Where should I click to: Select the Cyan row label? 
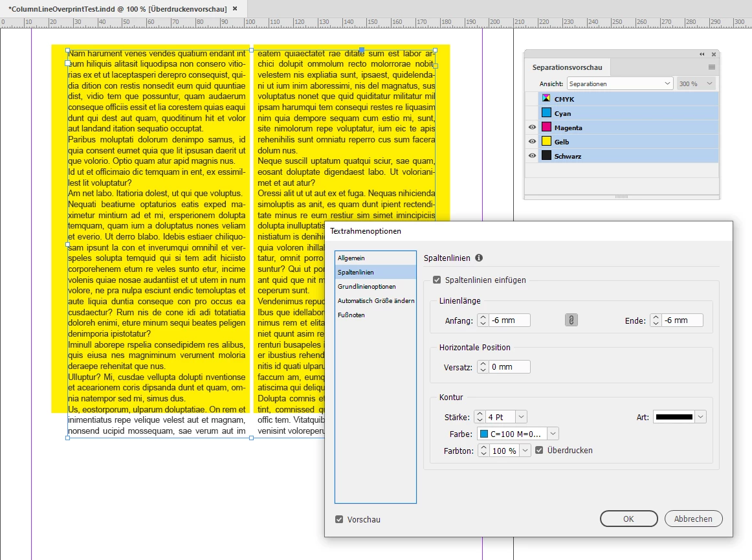point(562,114)
